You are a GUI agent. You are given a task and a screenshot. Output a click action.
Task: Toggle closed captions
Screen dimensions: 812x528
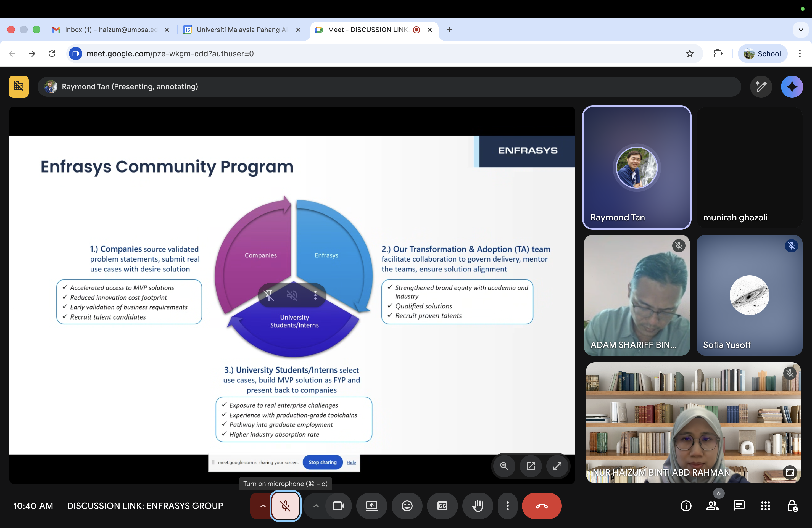point(442,506)
